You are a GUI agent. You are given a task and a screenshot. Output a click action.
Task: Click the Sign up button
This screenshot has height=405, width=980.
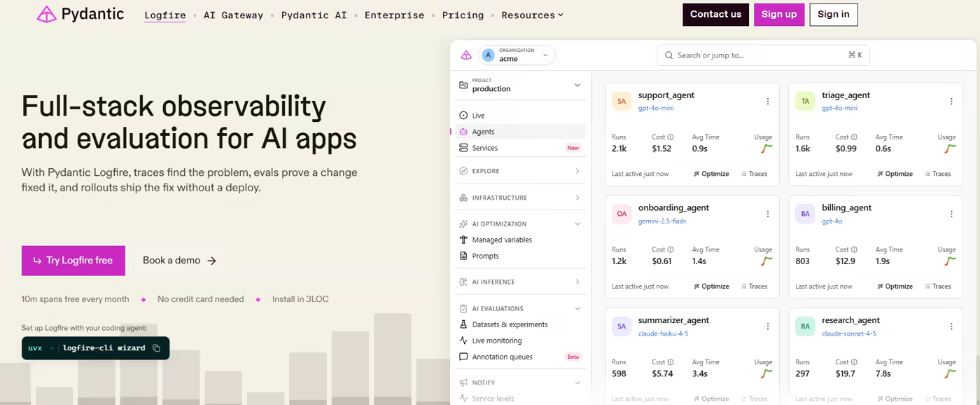pyautogui.click(x=779, y=15)
